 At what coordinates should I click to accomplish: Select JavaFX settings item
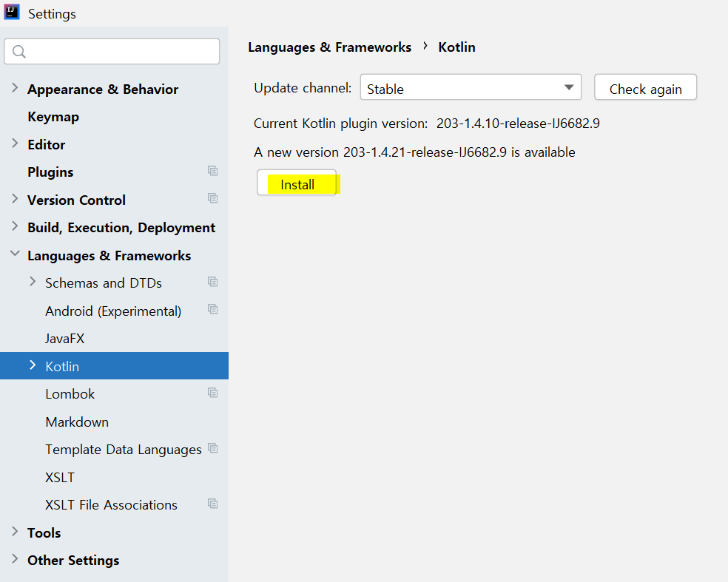[x=64, y=339]
